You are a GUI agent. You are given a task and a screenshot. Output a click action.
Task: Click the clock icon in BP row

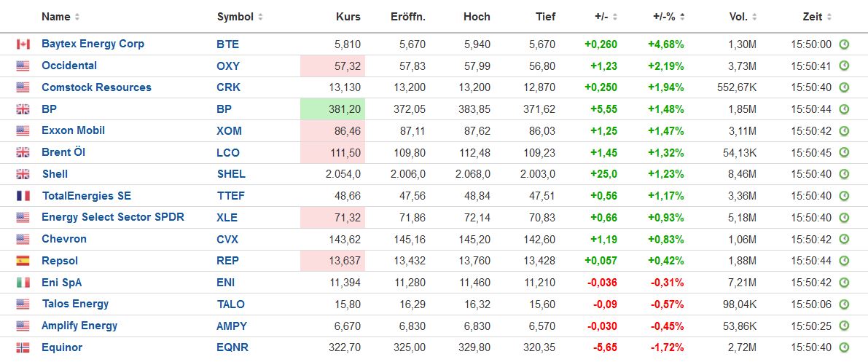[x=844, y=109]
